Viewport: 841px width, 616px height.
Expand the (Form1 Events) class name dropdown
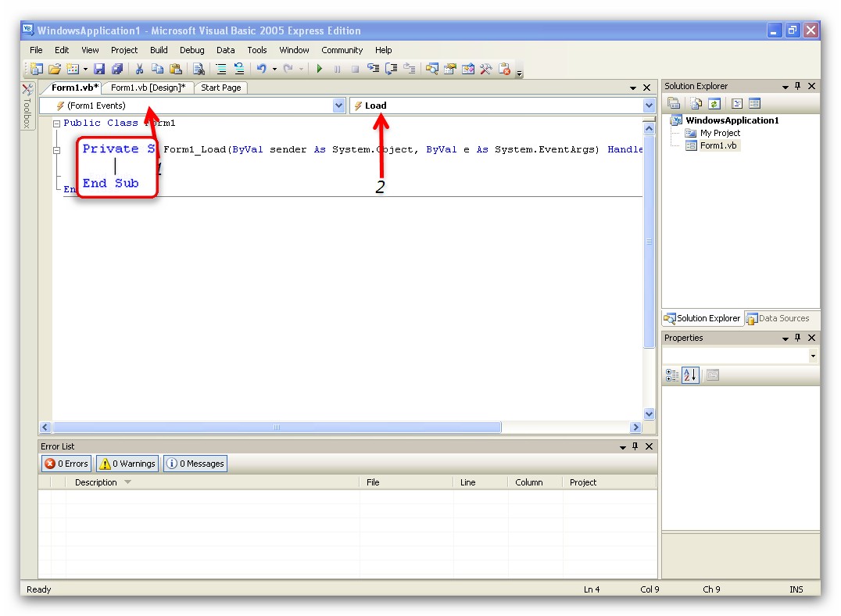[x=338, y=106]
